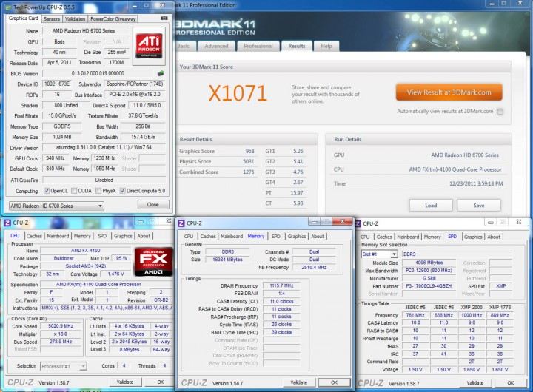Click the GPU-Z title bar icon
This screenshot has width=533, height=392.
(x=8, y=7)
